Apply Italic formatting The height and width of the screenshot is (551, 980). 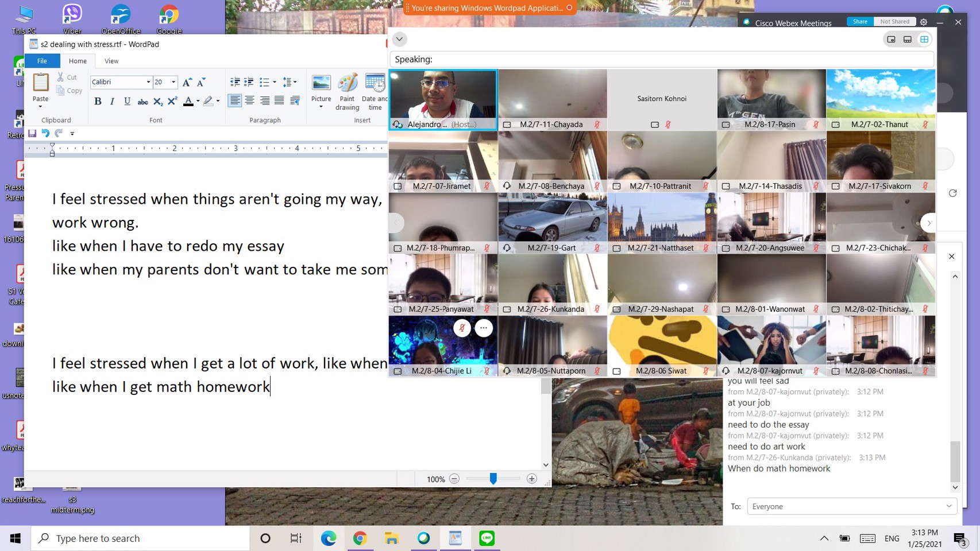(x=112, y=102)
